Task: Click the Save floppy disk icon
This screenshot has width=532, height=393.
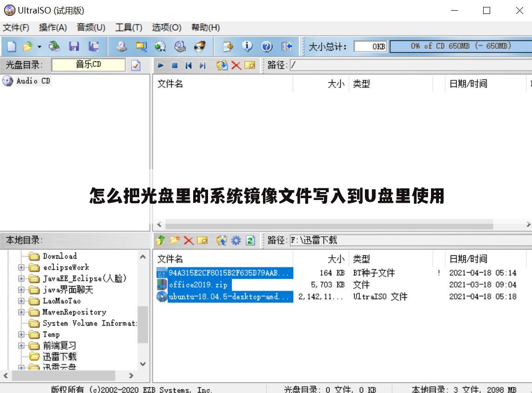Action: coord(74,46)
